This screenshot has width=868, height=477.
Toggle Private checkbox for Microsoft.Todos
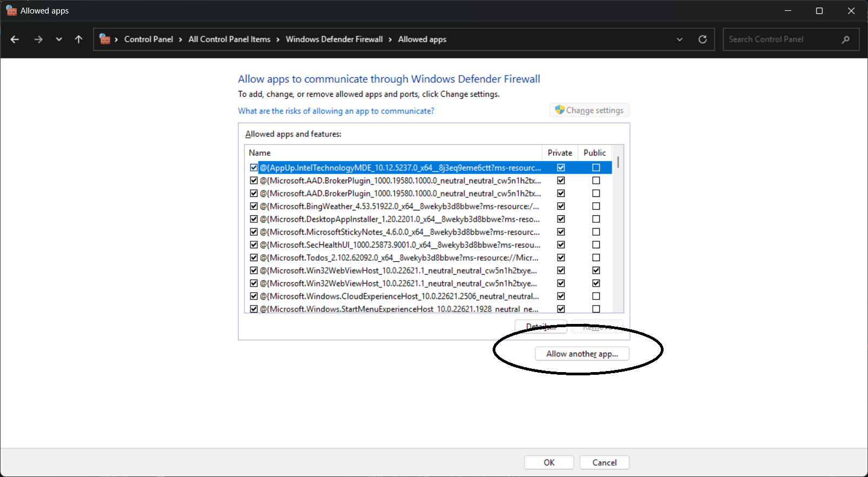[561, 257]
